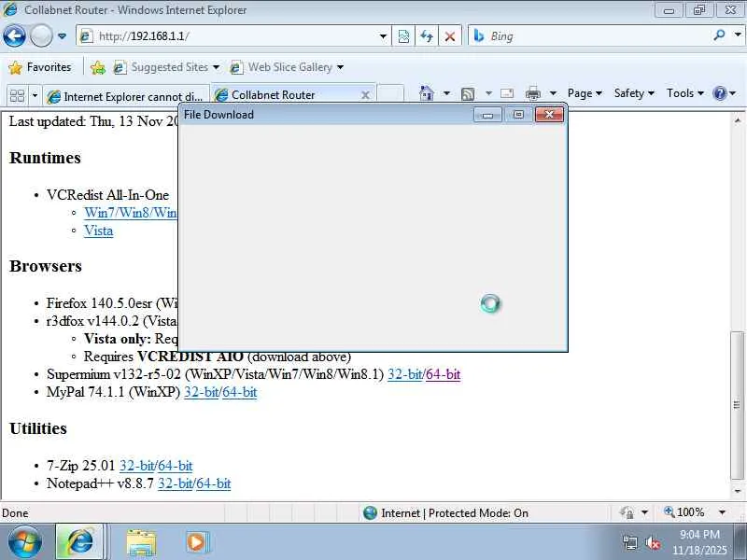Viewport: 747px width, 560px height.
Task: Click the Read Mail icon
Action: pyautogui.click(x=507, y=93)
